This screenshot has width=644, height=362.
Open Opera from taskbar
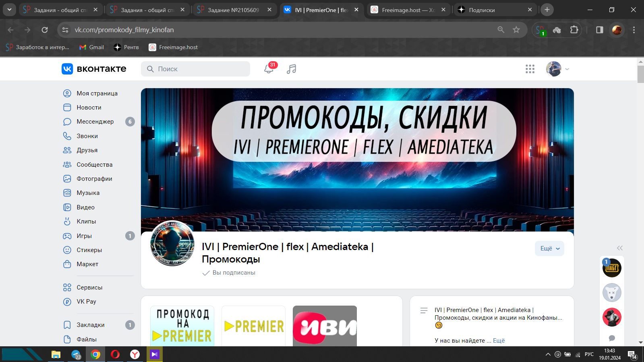coord(115,354)
